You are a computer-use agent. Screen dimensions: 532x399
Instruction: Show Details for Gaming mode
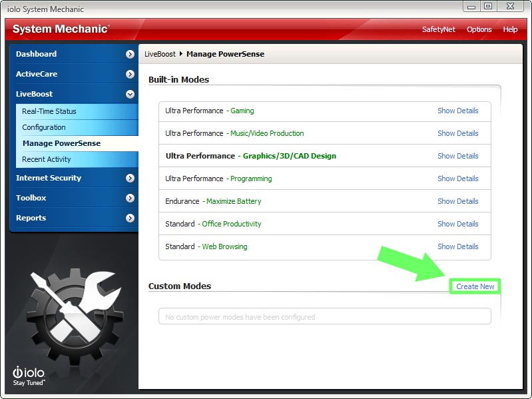457,111
